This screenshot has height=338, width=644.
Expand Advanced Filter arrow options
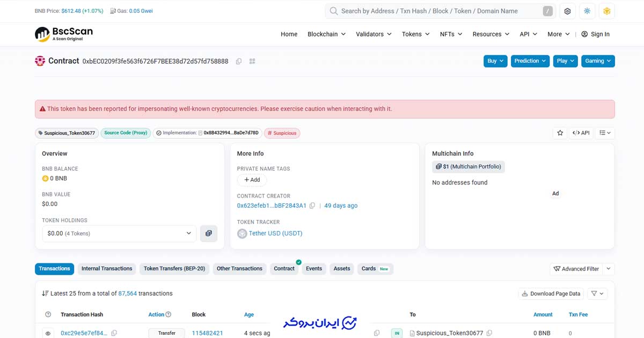609,269
